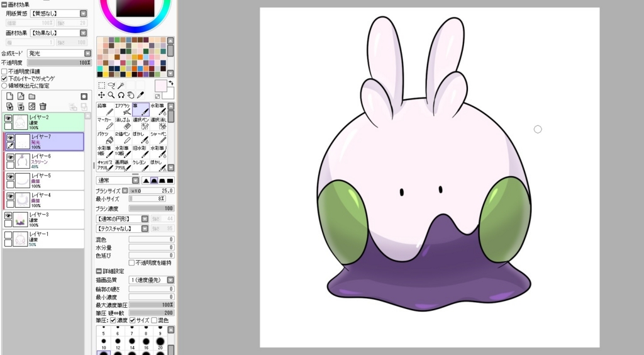Hide レイヤー7 with its eye icon
644x355 pixels.
point(10,138)
